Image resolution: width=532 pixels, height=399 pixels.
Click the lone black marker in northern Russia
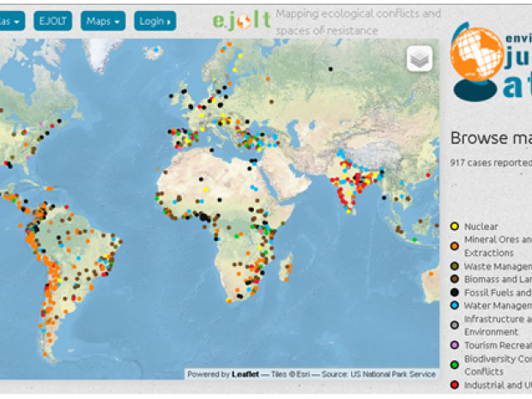coord(330,68)
